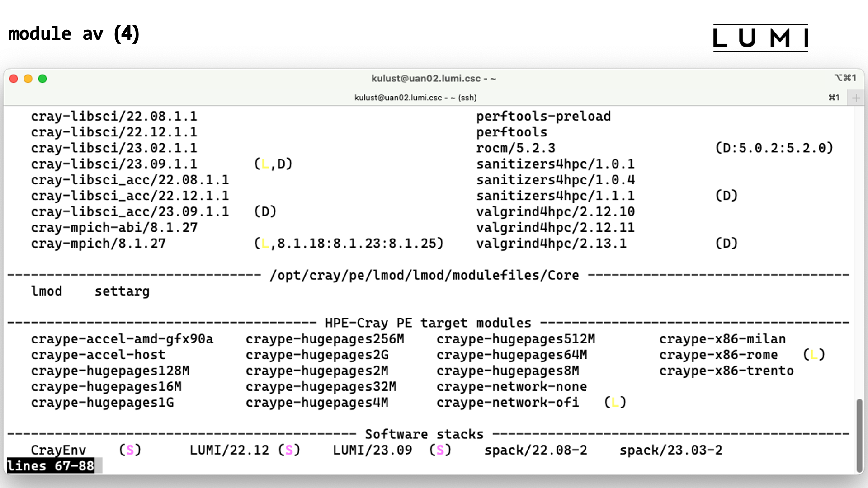Click craype-hugepages8M entry
Viewport: 868px width, 488px height.
point(508,371)
